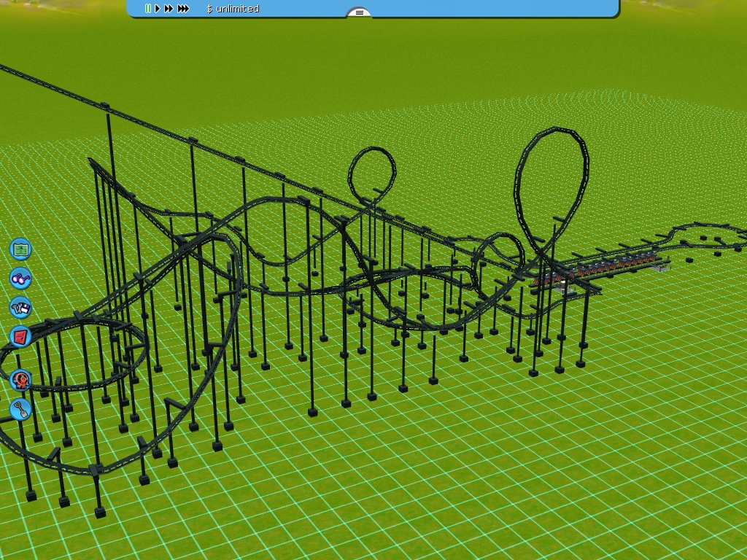
Task: Pause the game with the pause button
Action: tap(148, 9)
